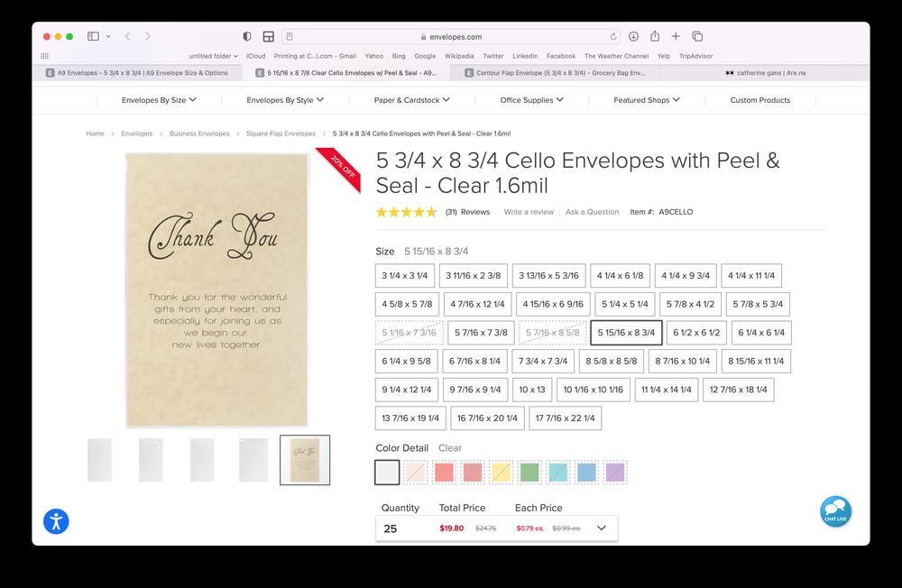Viewport: 902px width, 588px height.
Task: Select size 5 15/16 x 8 3/4
Action: [626, 333]
